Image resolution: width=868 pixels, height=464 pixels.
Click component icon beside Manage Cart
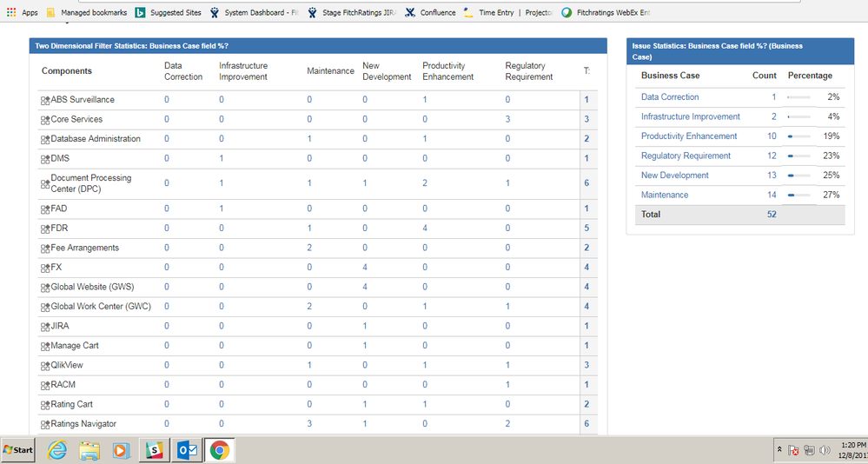tap(45, 347)
